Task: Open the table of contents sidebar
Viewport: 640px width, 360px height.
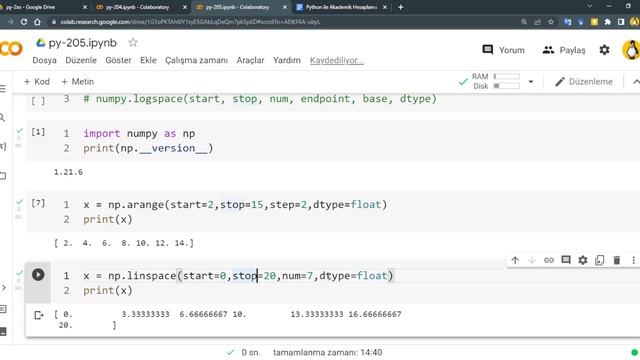Action: [3, 89]
